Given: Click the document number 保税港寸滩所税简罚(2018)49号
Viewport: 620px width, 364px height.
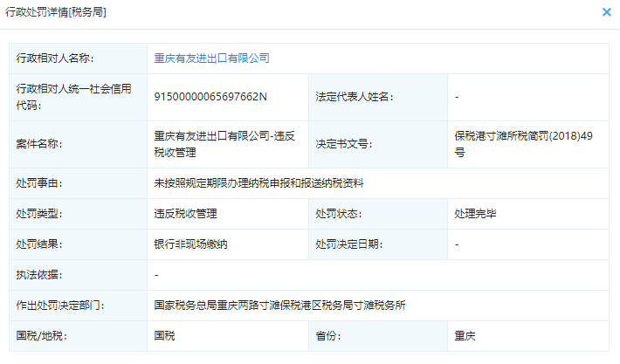Looking at the screenshot, I should point(524,144).
